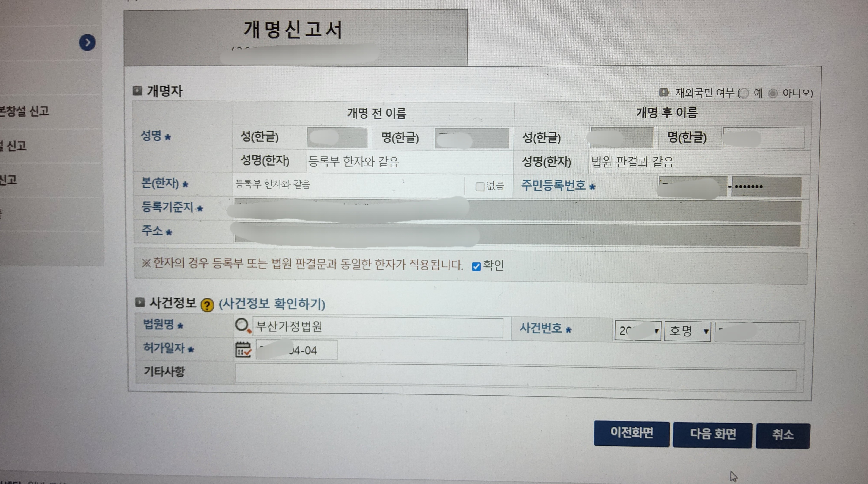The image size is (868, 484).
Task: Click the blue circular arrow sidebar icon
Action: point(87,43)
